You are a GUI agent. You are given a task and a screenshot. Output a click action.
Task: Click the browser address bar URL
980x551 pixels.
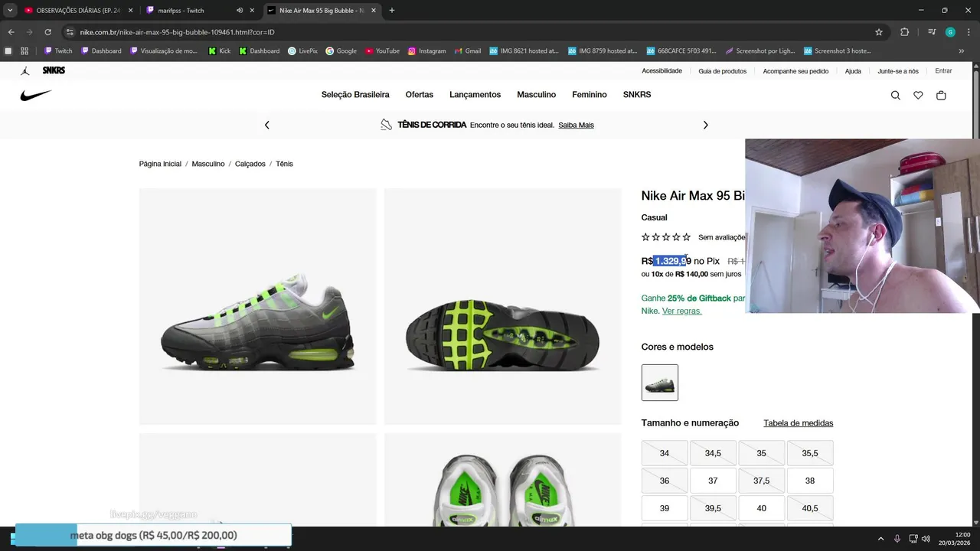click(x=177, y=32)
